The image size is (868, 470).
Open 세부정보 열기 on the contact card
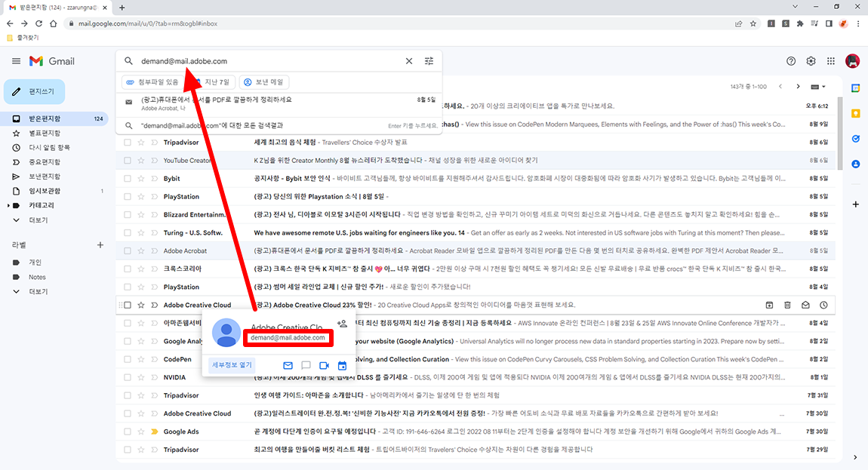pyautogui.click(x=232, y=365)
